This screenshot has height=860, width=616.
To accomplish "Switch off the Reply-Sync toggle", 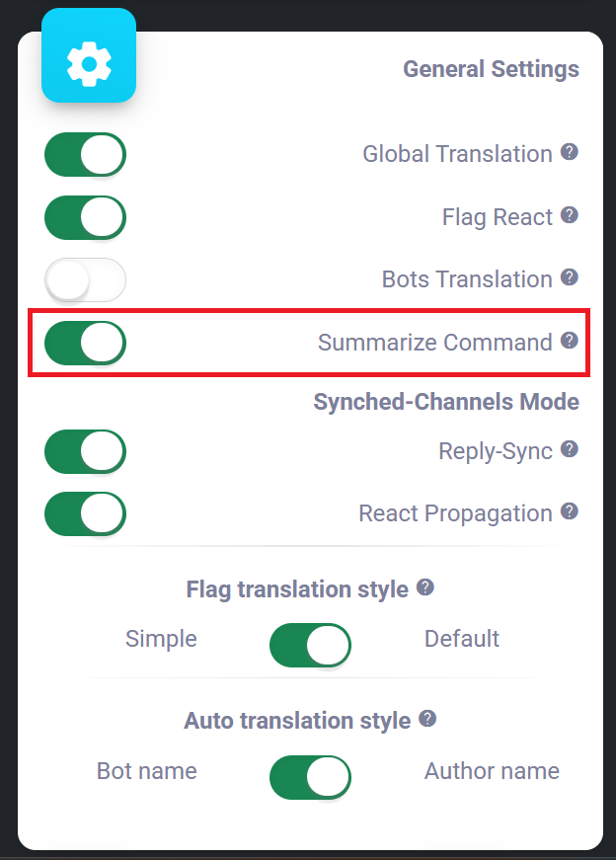I will (86, 451).
